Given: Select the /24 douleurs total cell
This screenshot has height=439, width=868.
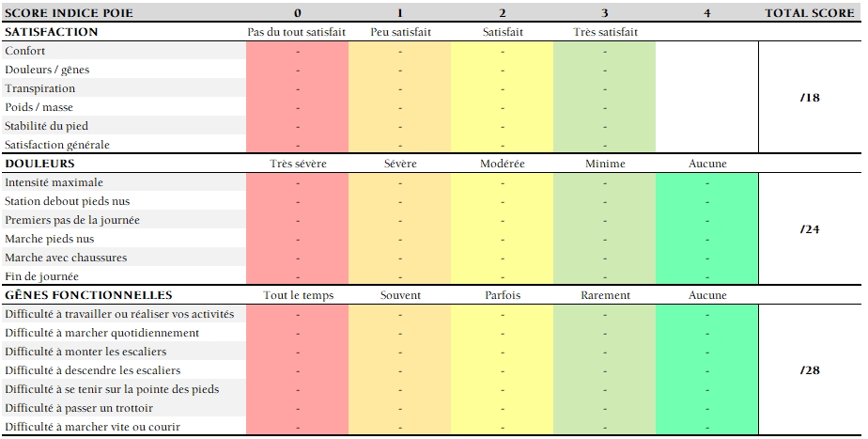Looking at the screenshot, I should pos(809,228).
